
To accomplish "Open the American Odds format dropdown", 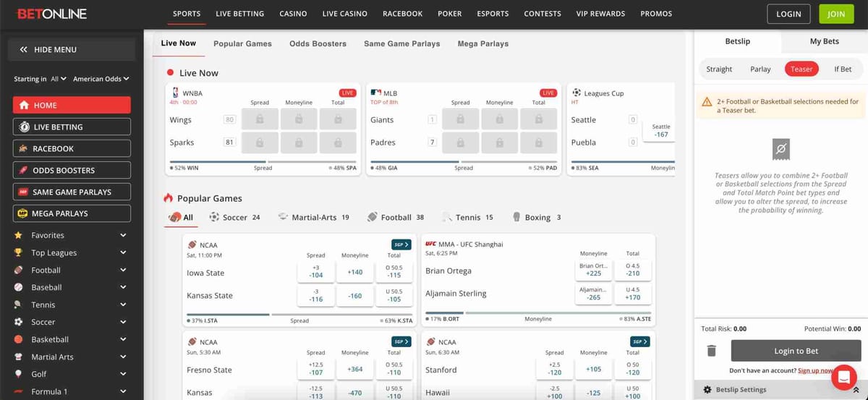I will click(x=102, y=79).
